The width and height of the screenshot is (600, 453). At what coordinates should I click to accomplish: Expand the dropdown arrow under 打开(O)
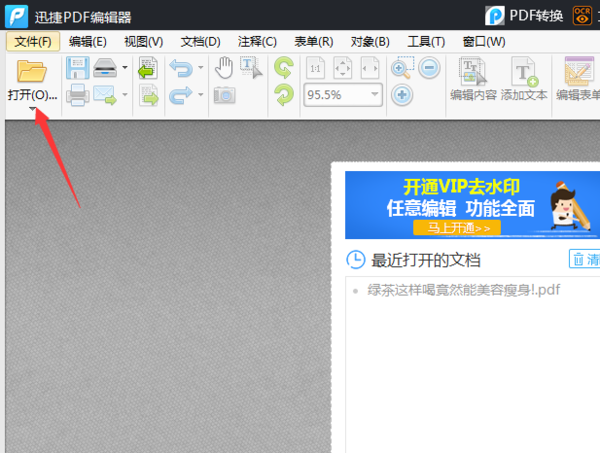tap(33, 109)
